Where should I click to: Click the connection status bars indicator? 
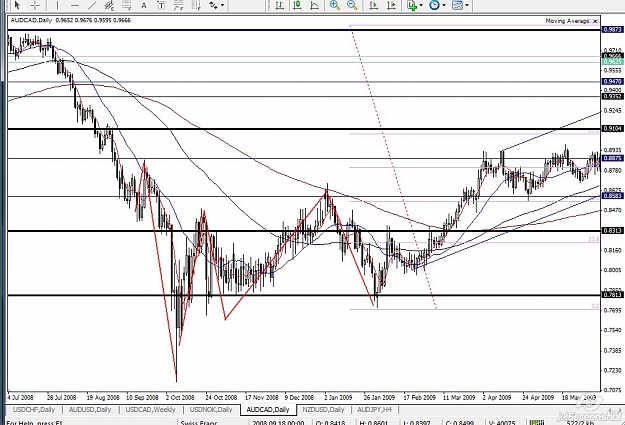pyautogui.click(x=537, y=422)
